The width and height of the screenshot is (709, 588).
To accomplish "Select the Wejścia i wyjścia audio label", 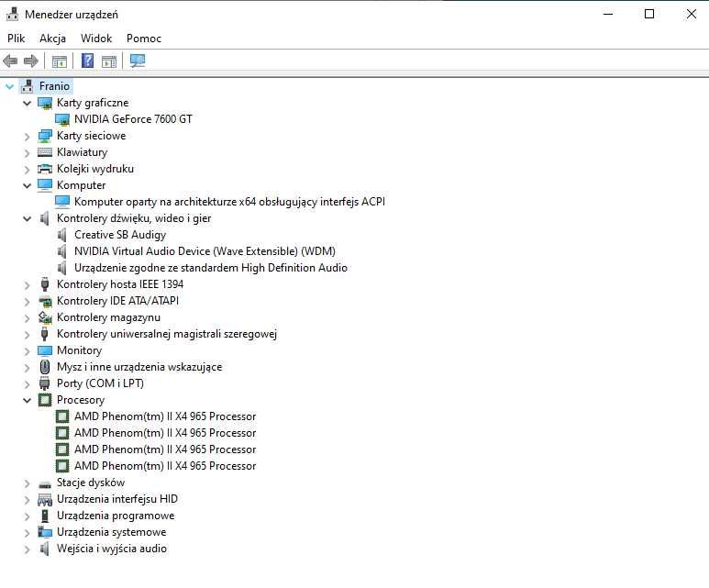I will tap(112, 549).
